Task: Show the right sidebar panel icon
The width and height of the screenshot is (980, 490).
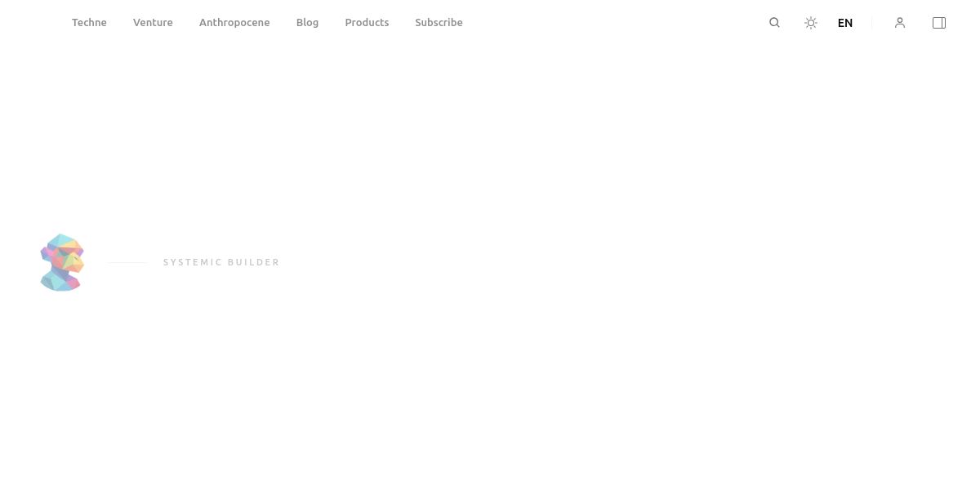Action: [x=939, y=23]
